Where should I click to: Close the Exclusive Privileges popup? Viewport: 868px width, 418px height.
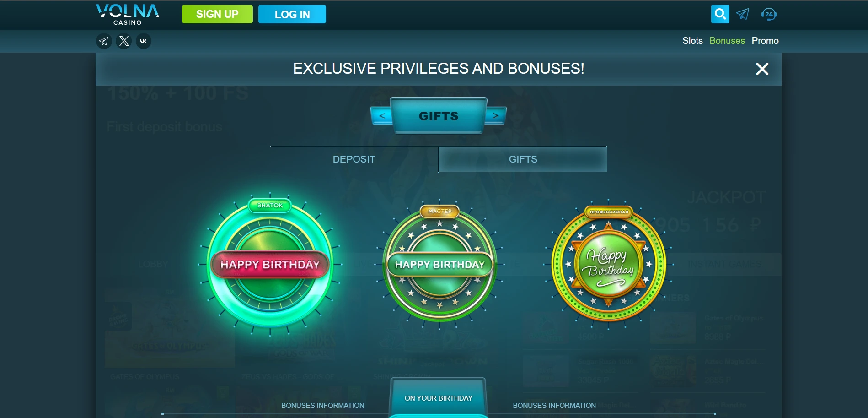click(x=762, y=69)
